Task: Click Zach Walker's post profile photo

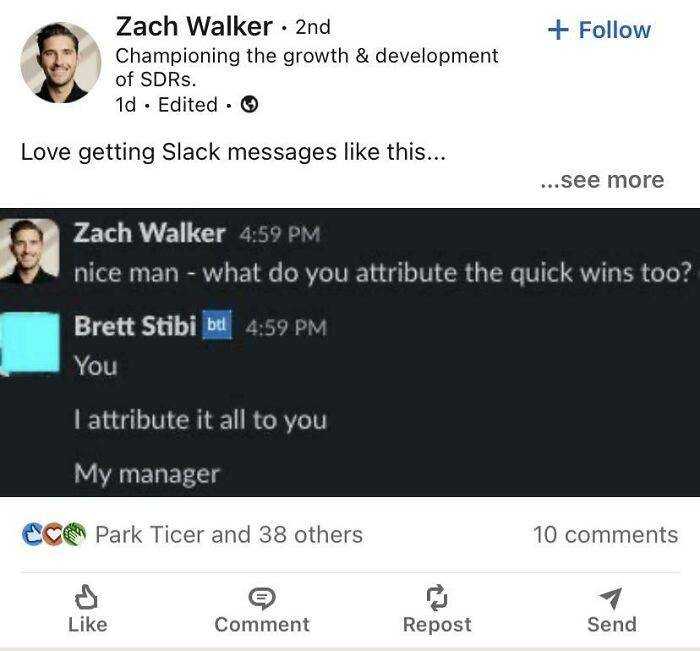Action: [61, 63]
